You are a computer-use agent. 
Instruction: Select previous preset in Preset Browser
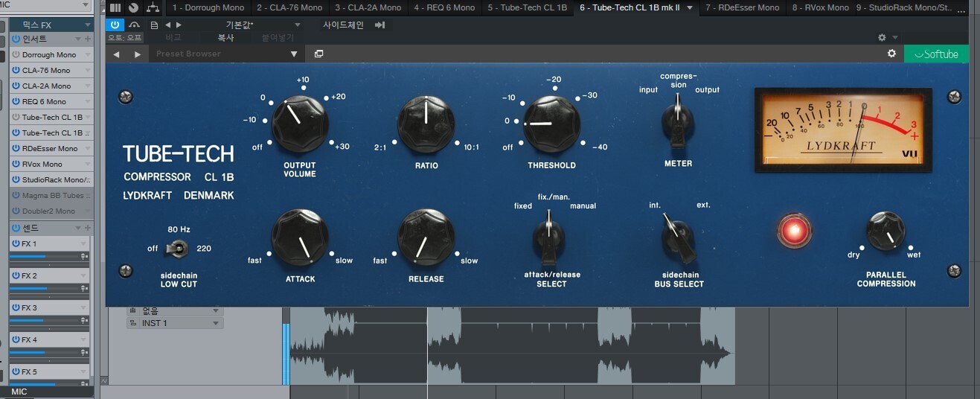tap(116, 54)
